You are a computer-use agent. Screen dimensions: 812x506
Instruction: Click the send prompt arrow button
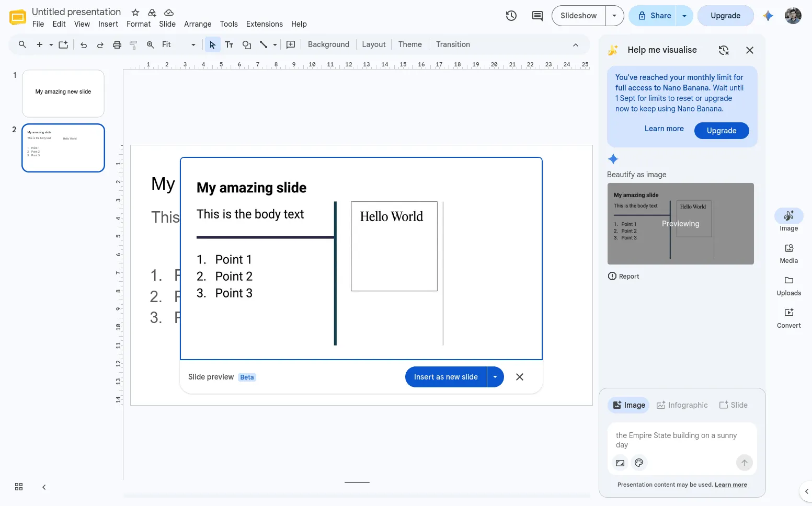coord(745,463)
